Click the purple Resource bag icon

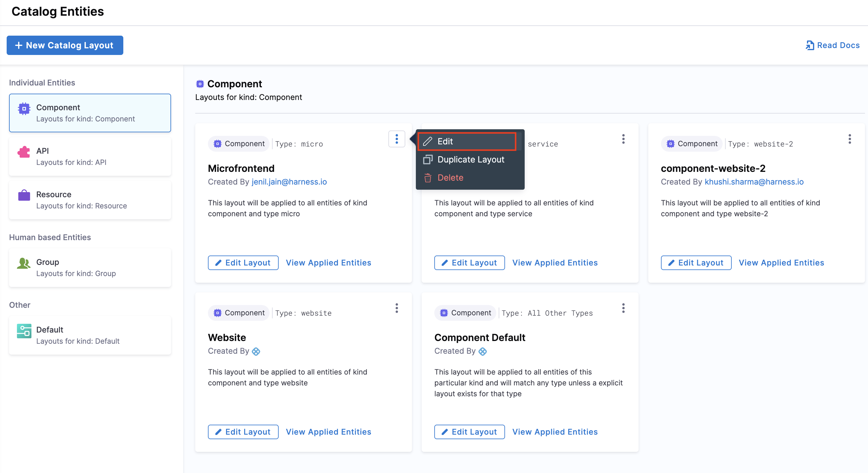pyautogui.click(x=24, y=195)
